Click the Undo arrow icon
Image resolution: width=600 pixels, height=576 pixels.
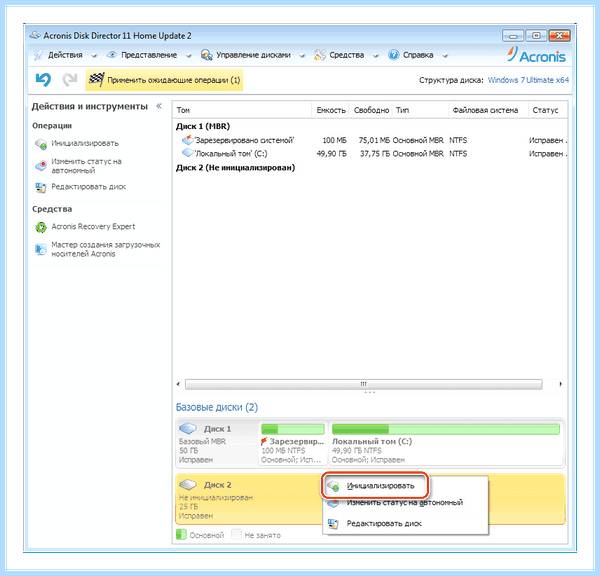pos(43,80)
